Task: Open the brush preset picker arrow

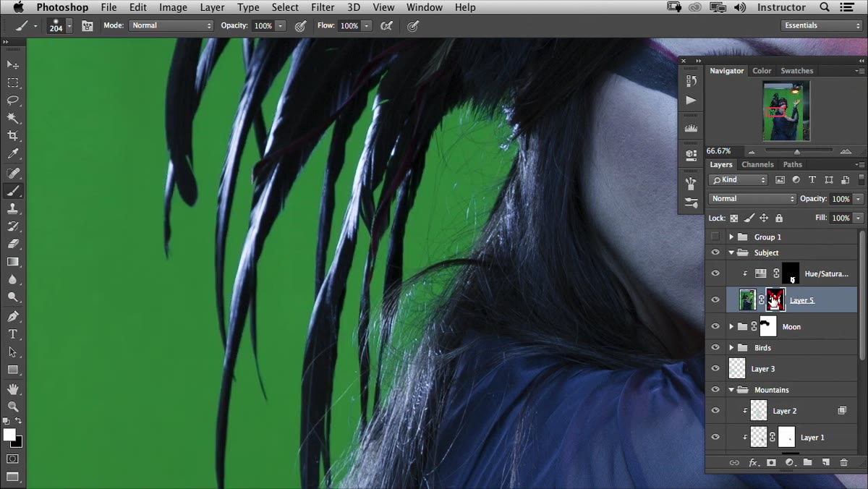Action: tap(69, 25)
